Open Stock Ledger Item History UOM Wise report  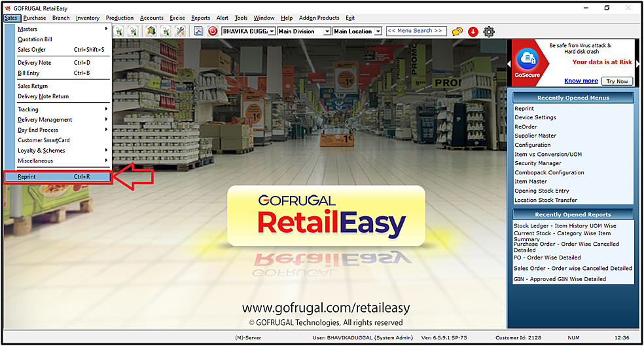(565, 226)
